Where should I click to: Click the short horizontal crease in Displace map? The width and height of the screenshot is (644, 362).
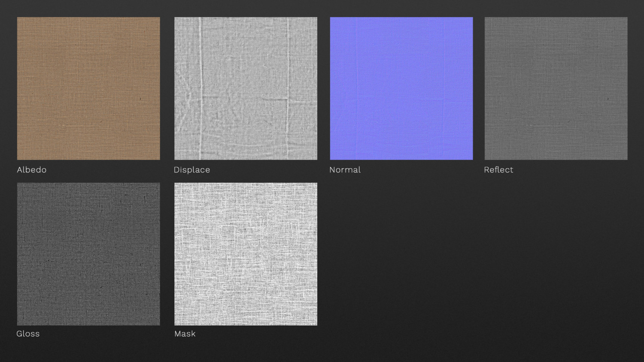275,100
